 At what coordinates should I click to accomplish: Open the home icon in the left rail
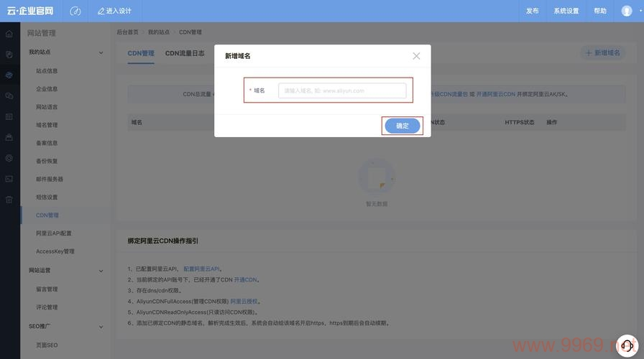tap(9, 34)
